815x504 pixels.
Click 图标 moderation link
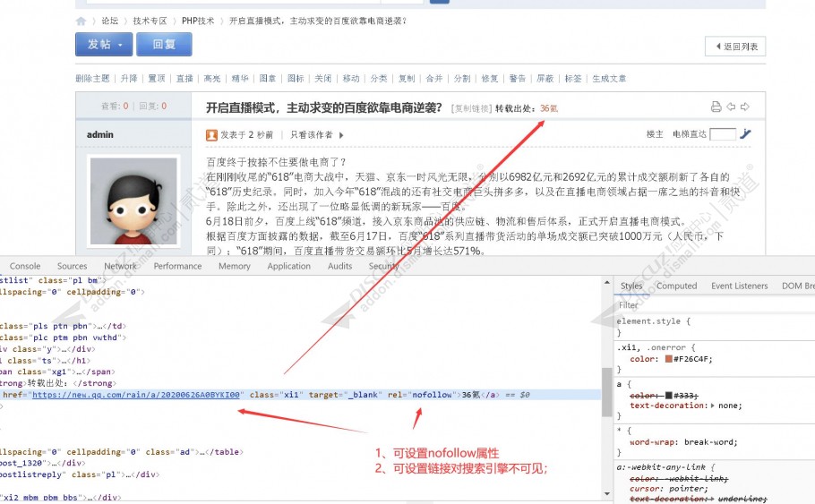[296, 79]
